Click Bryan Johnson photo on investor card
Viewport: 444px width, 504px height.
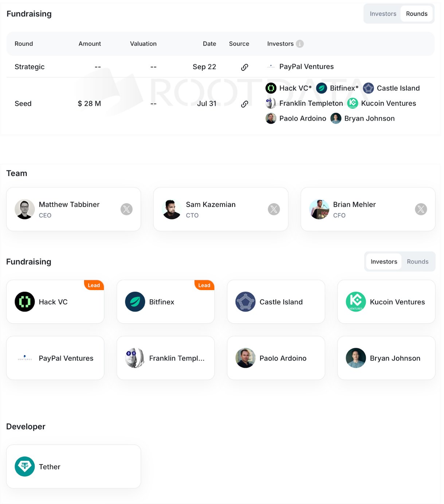(x=356, y=358)
